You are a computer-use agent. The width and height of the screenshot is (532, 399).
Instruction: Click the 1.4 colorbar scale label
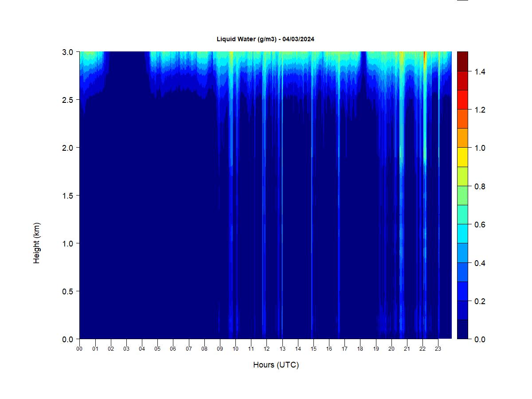(480, 72)
